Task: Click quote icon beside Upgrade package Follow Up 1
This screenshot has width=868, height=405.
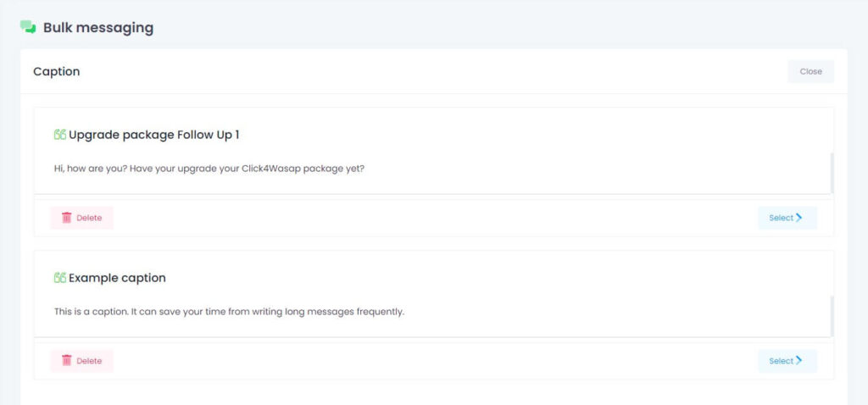Action: [x=60, y=135]
